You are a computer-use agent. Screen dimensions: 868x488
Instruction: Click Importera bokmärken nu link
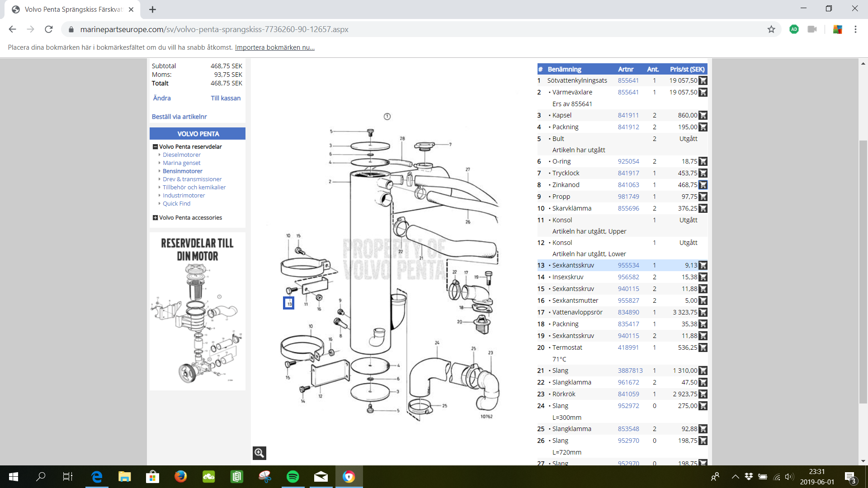[275, 47]
